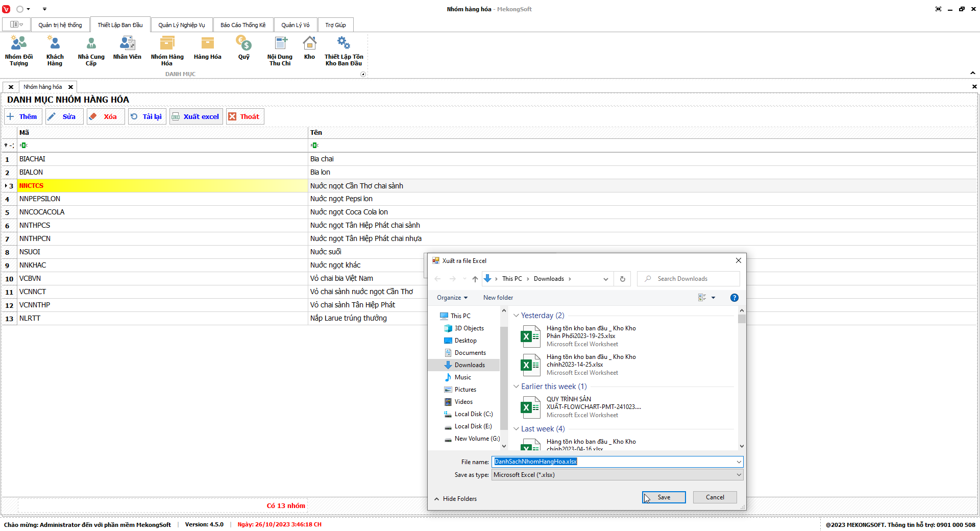The image size is (980, 531).
Task: Click the file list vertical scrollbar
Action: coord(742,378)
